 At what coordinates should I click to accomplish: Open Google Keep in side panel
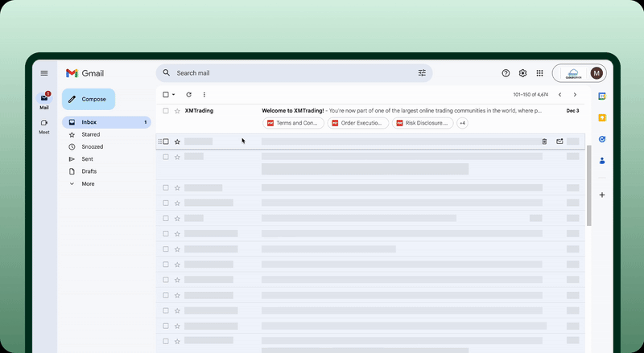[x=601, y=117]
